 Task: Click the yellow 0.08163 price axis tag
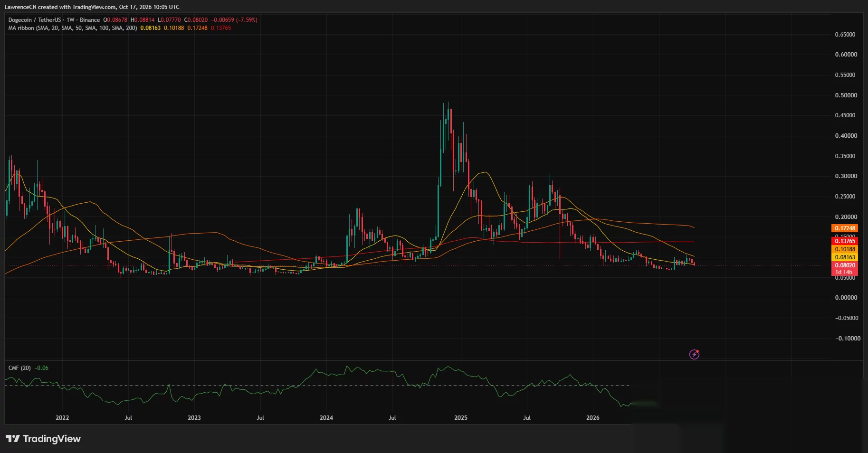click(845, 257)
